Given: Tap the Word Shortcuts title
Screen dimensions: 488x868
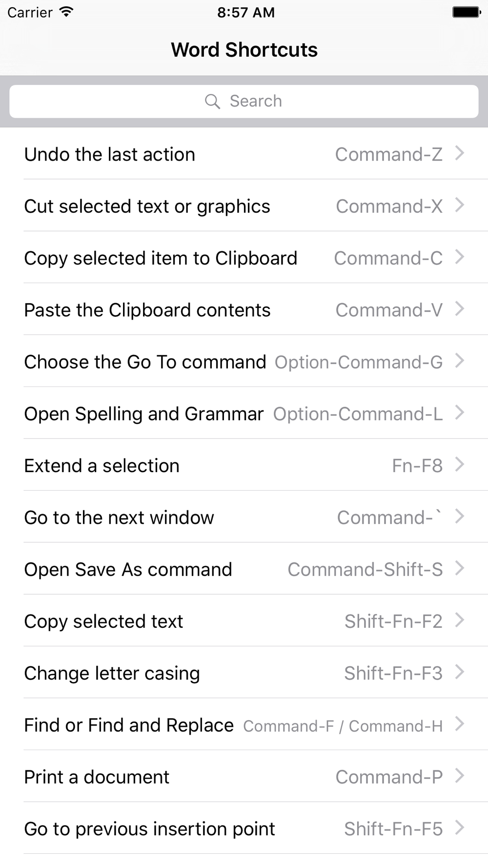Looking at the screenshot, I should click(244, 50).
